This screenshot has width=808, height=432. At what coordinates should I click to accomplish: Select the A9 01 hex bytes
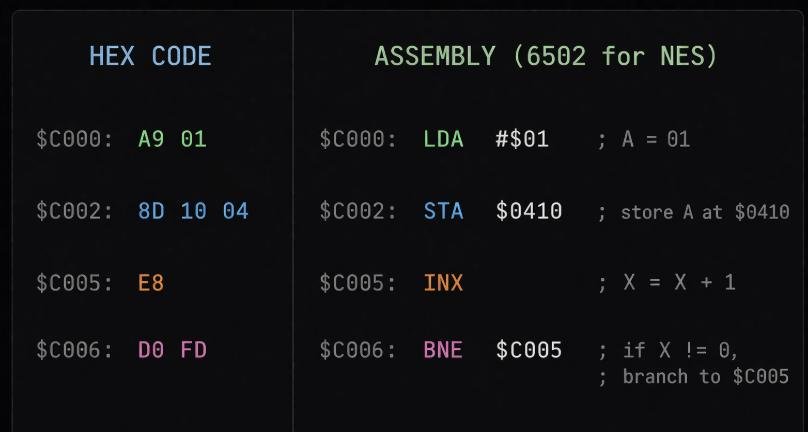point(172,139)
